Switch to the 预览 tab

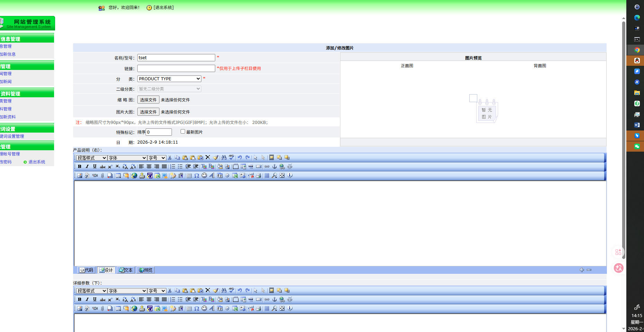coord(146,270)
